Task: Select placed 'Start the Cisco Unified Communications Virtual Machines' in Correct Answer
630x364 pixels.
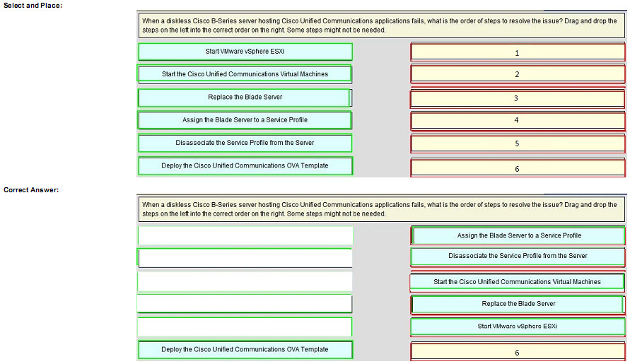Action: [x=517, y=282]
